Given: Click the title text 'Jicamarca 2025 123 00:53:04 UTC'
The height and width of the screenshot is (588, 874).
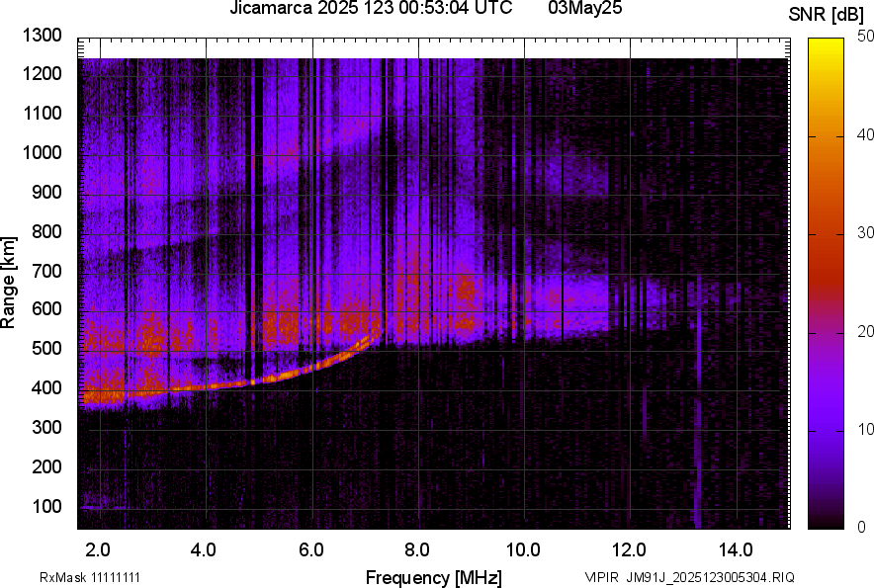Looking at the screenshot, I should [371, 7].
